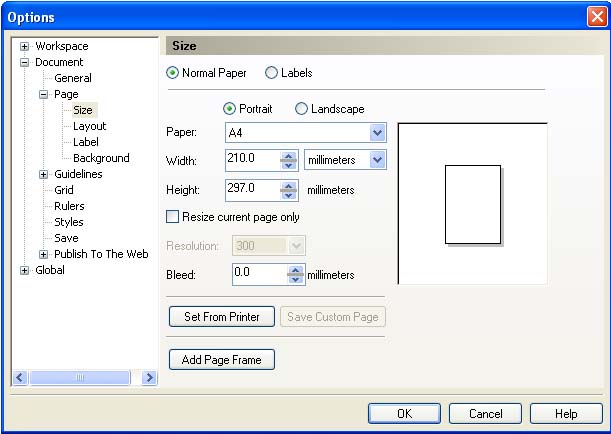Increase Bleed with up arrow
Screen dimensions: 611x434
[295, 270]
